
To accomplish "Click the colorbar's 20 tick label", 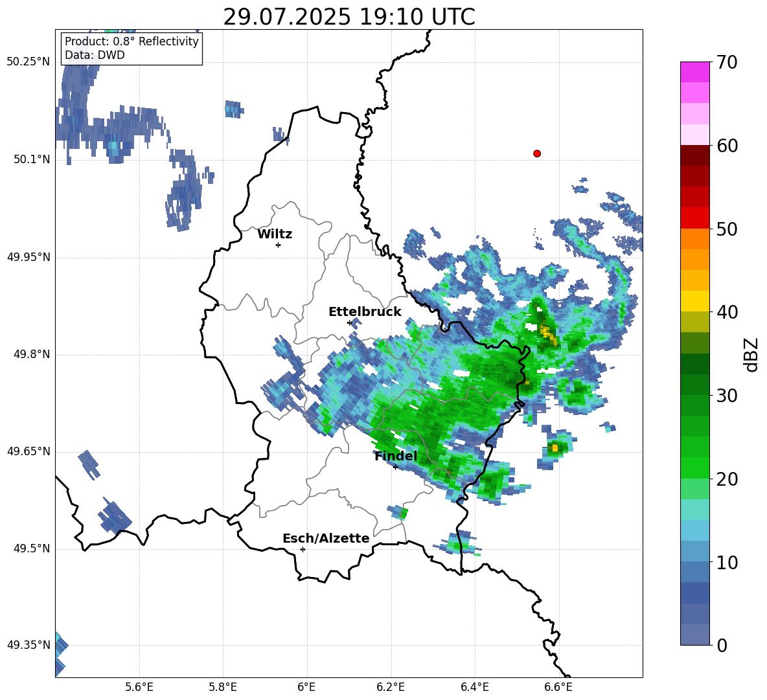I will coord(727,479).
